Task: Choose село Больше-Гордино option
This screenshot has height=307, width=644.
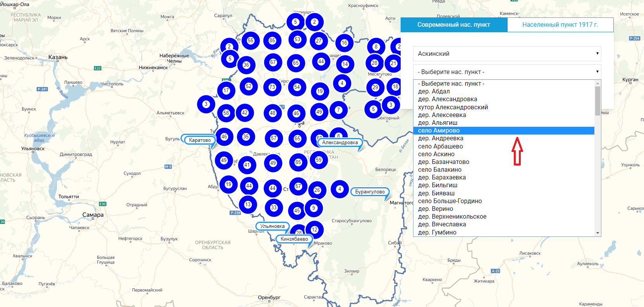Action: tap(504, 201)
